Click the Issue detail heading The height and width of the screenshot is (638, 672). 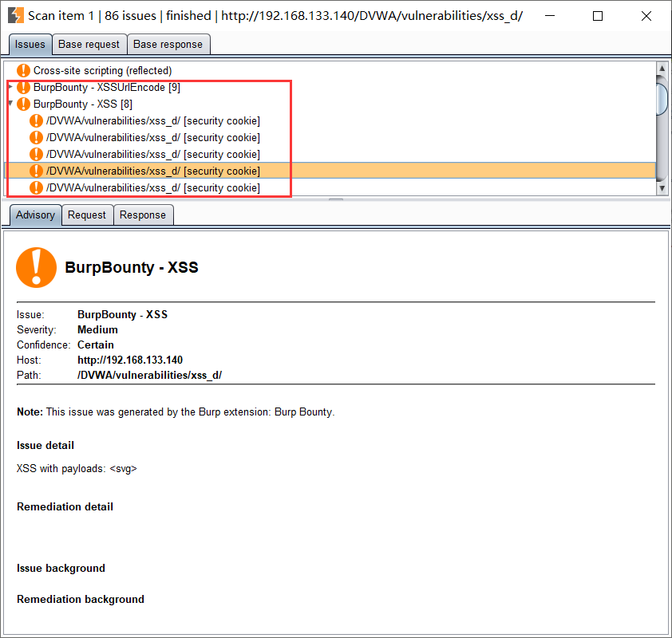[45, 446]
